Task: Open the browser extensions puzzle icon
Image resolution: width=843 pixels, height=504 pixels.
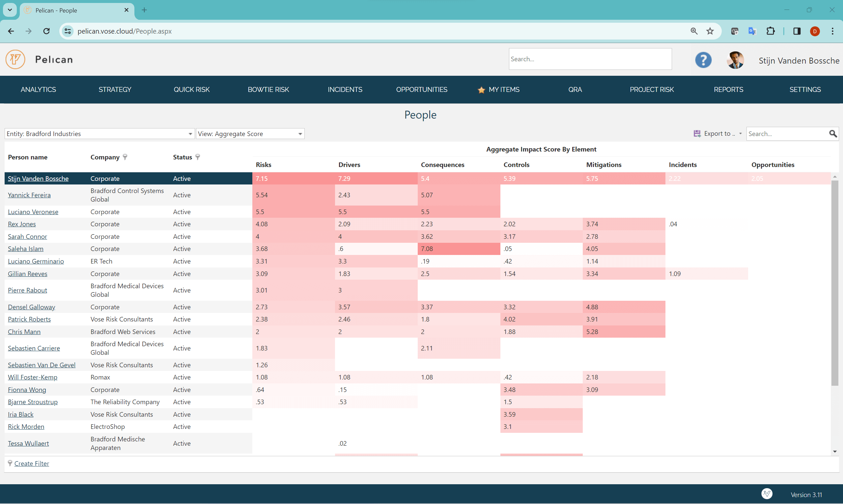Action: (770, 31)
